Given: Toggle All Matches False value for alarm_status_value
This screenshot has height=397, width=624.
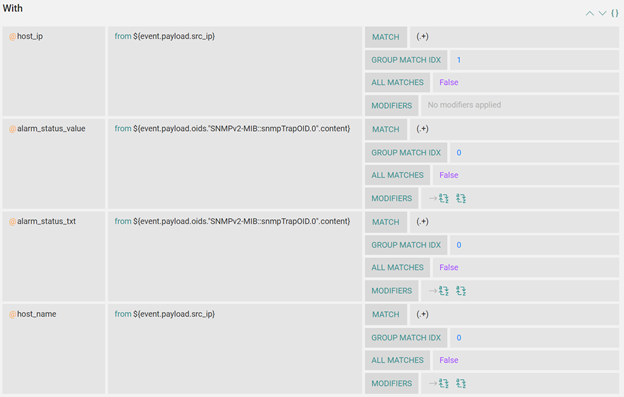Looking at the screenshot, I should [448, 175].
